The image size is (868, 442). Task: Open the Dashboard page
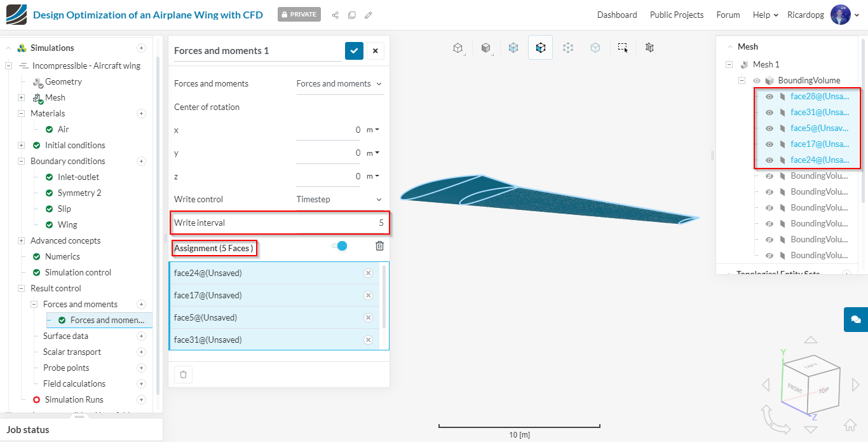[617, 15]
